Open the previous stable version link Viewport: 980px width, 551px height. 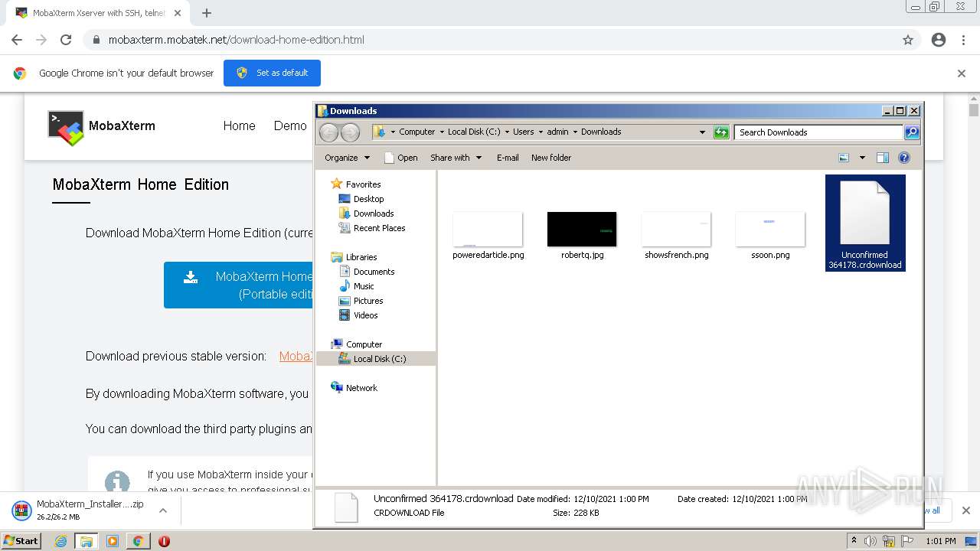296,356
